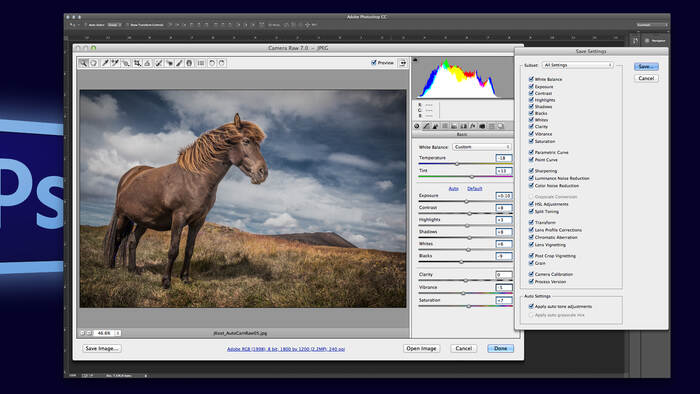The width and height of the screenshot is (700, 394).
Task: Click the Save Image... button
Action: point(102,348)
